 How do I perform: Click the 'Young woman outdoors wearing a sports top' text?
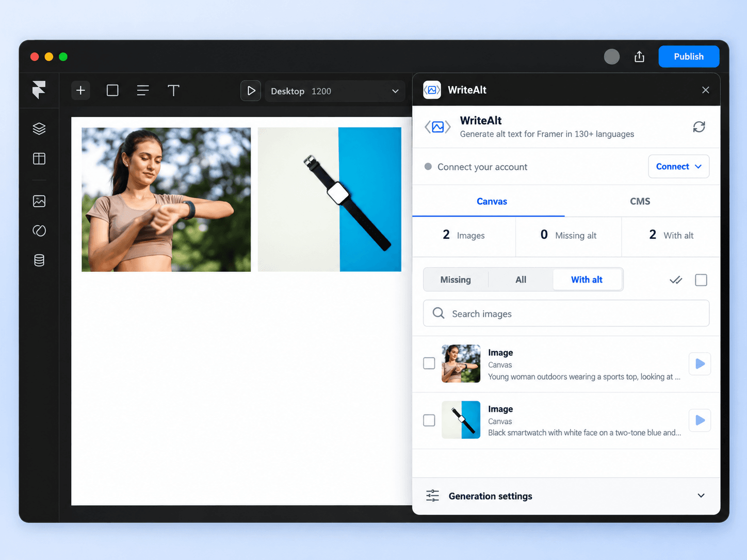tap(584, 377)
